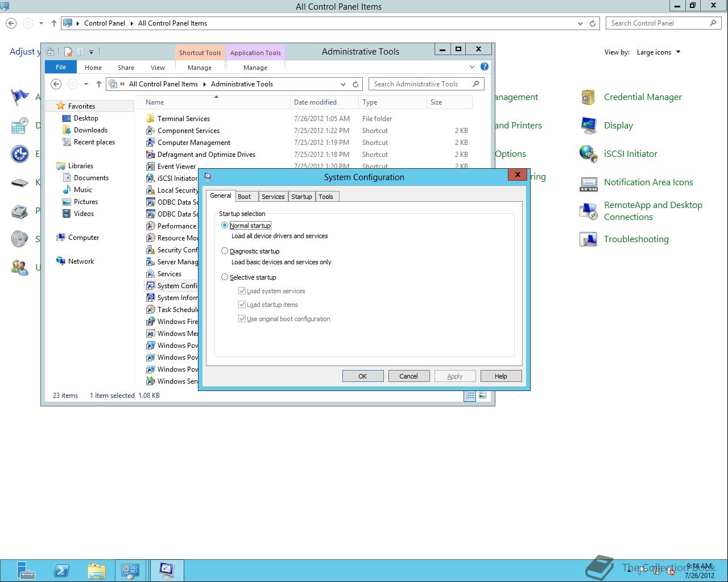This screenshot has height=582, width=728.
Task: Go back in Administrative Tools window
Action: tap(56, 84)
